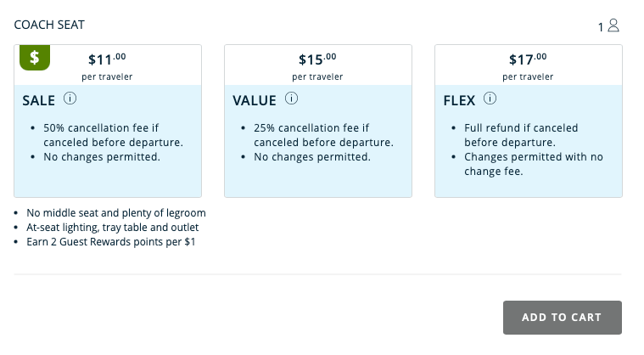Select the $17.00 Flex fare price

[x=528, y=59]
